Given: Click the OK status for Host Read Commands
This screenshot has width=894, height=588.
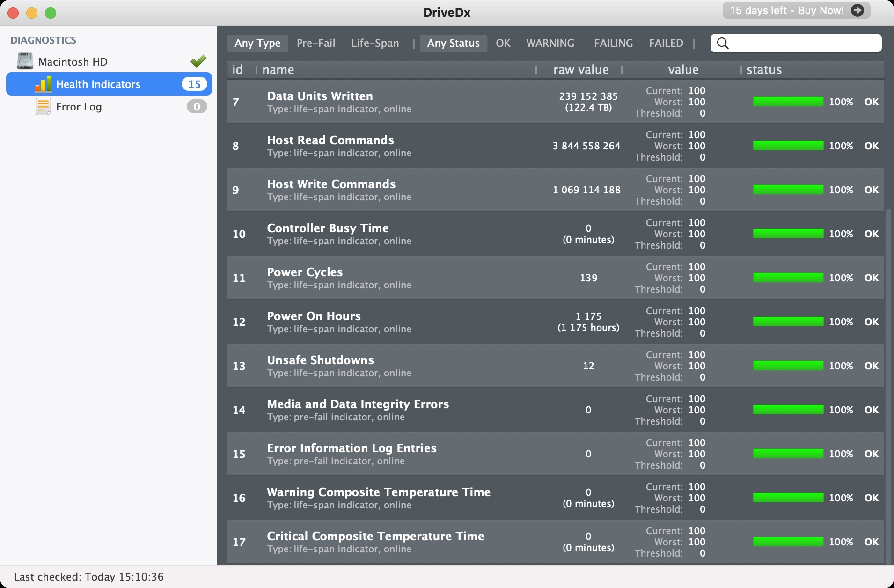Looking at the screenshot, I should (x=871, y=146).
